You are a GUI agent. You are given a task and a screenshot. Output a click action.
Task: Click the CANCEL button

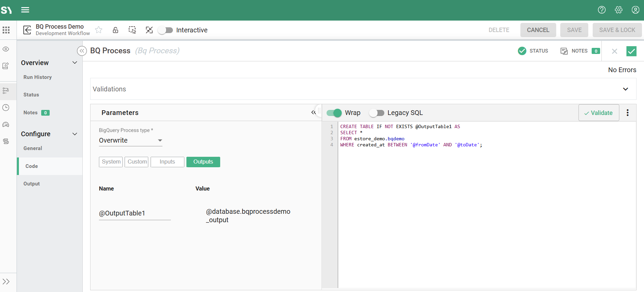point(538,30)
